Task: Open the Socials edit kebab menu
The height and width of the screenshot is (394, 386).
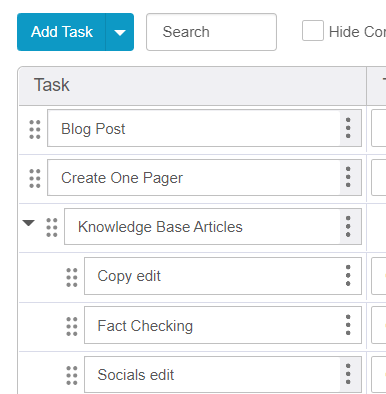Action: pos(348,374)
